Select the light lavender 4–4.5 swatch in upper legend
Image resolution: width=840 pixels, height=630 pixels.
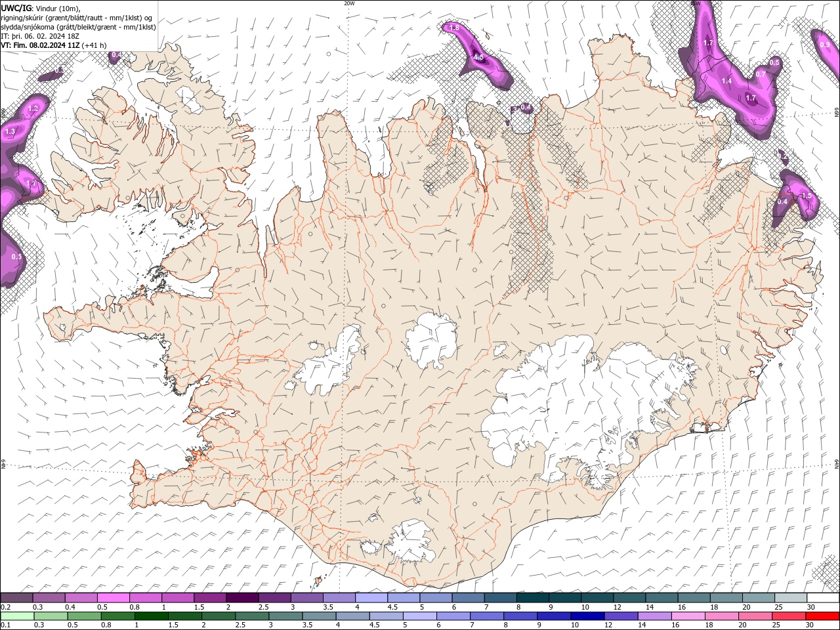[x=371, y=598]
